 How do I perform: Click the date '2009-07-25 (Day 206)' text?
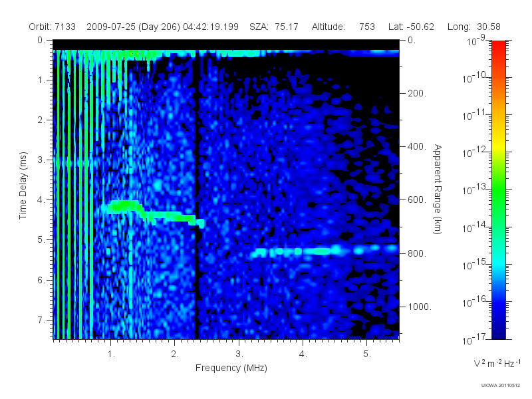click(133, 27)
